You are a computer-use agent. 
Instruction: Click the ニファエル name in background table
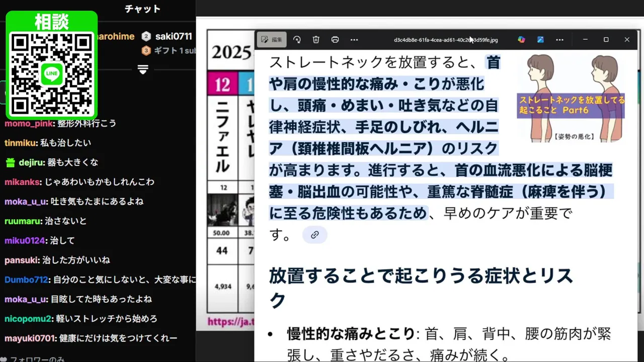(x=222, y=137)
